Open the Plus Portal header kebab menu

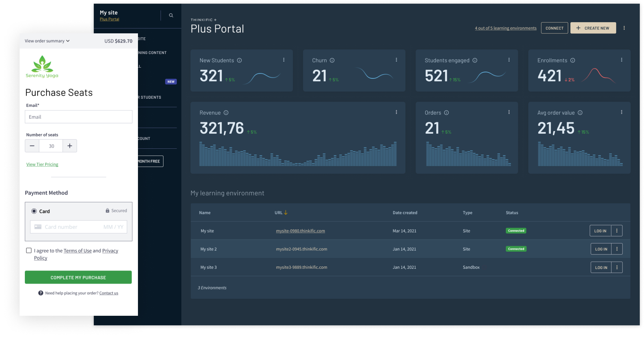pos(624,28)
